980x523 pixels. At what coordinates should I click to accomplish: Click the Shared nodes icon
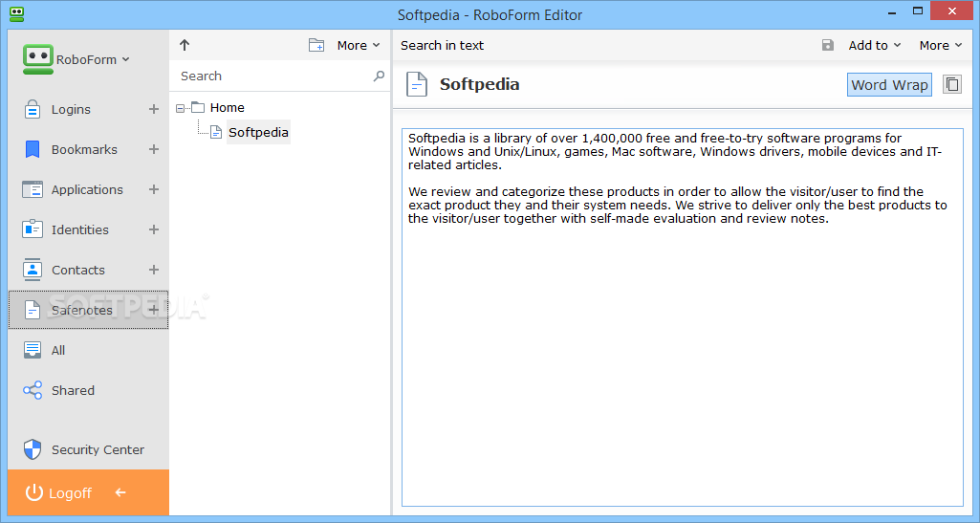pos(32,390)
